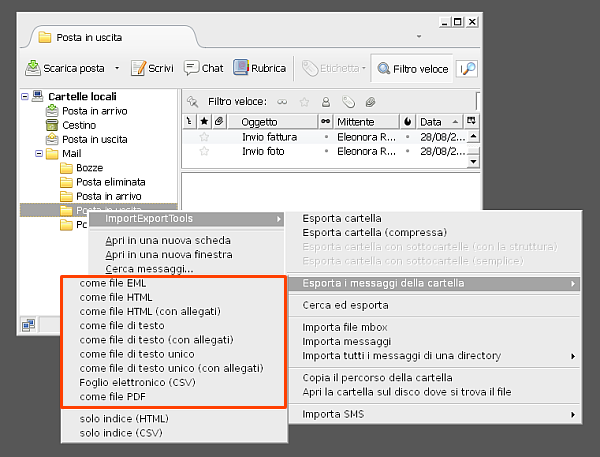Image resolution: width=600 pixels, height=457 pixels.
Task: Click the Scrivi compose button
Action: [152, 68]
